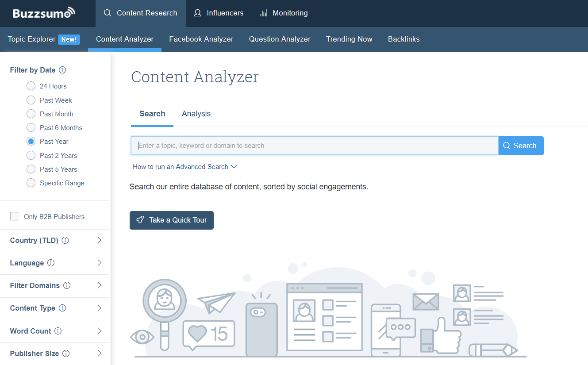Select the Past Year radio button

[31, 141]
